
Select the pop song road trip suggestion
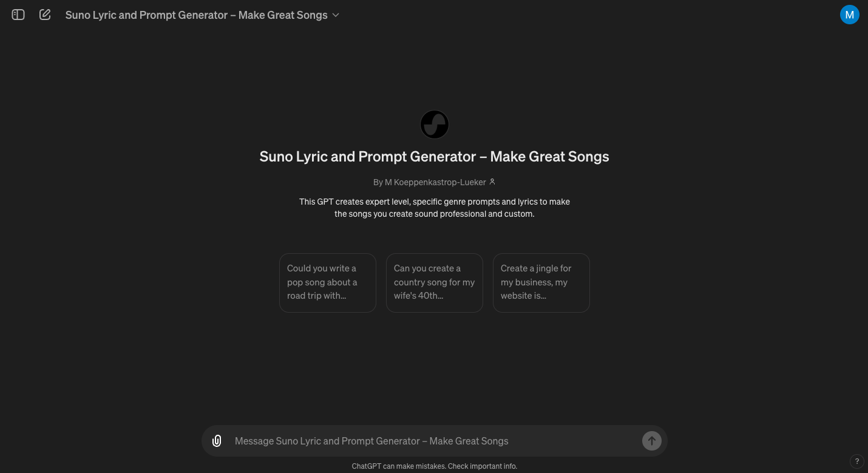click(328, 282)
